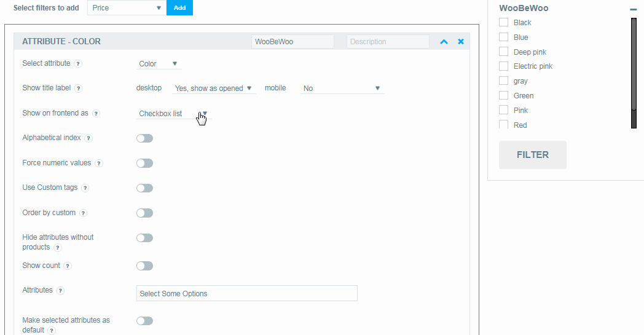Enable Show count switch

point(144,266)
